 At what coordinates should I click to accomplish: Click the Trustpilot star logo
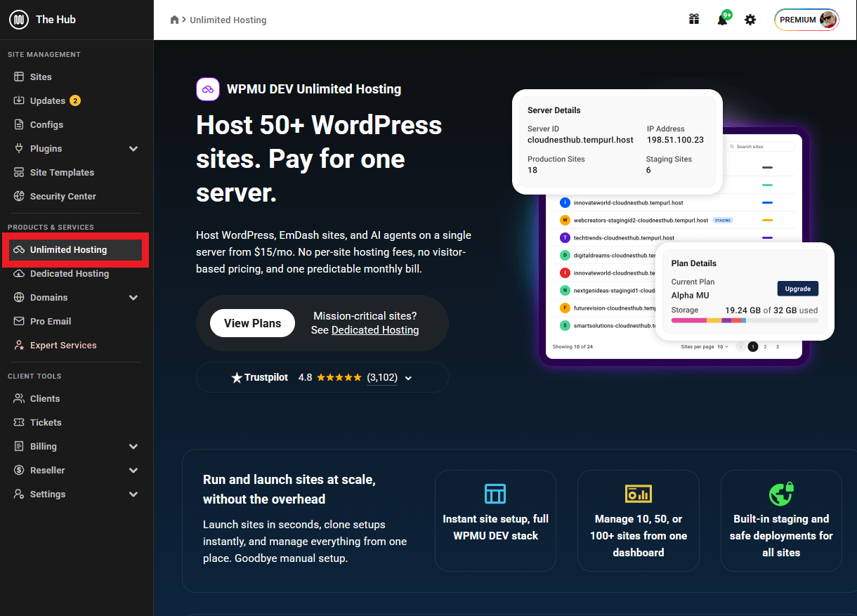tap(237, 377)
